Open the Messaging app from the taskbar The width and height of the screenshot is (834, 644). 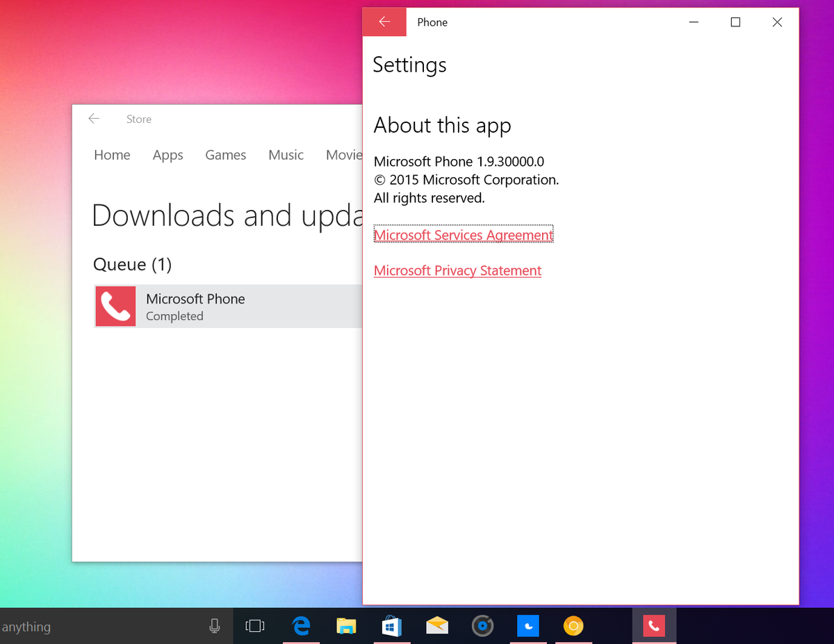[x=528, y=626]
